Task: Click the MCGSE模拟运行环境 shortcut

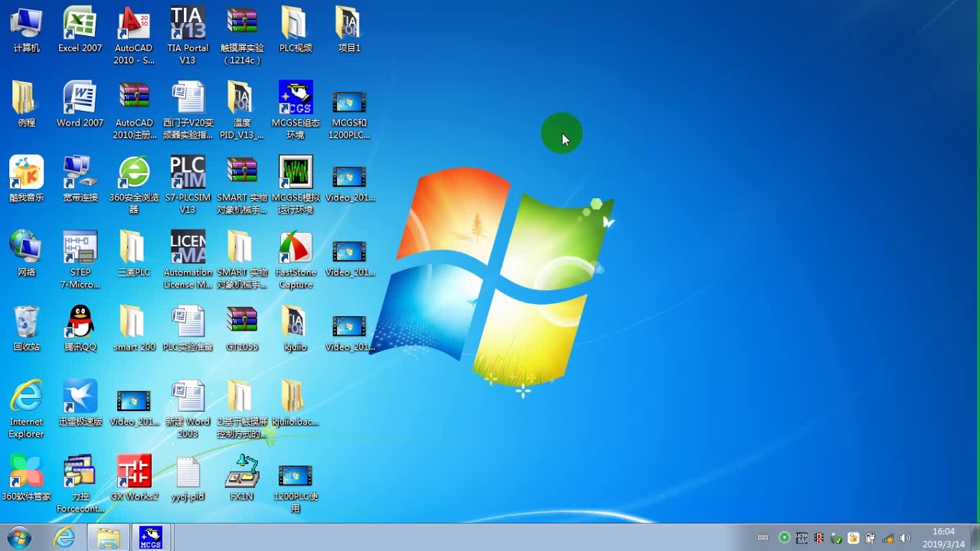Action: (296, 186)
